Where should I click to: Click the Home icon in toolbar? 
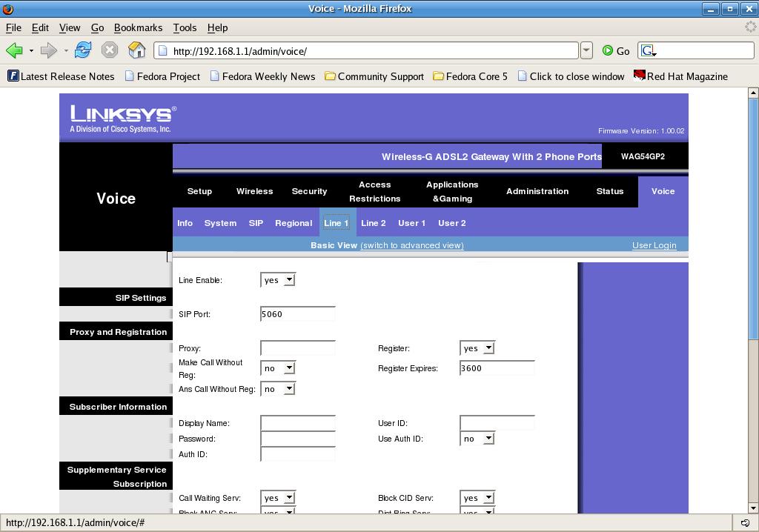[136, 50]
